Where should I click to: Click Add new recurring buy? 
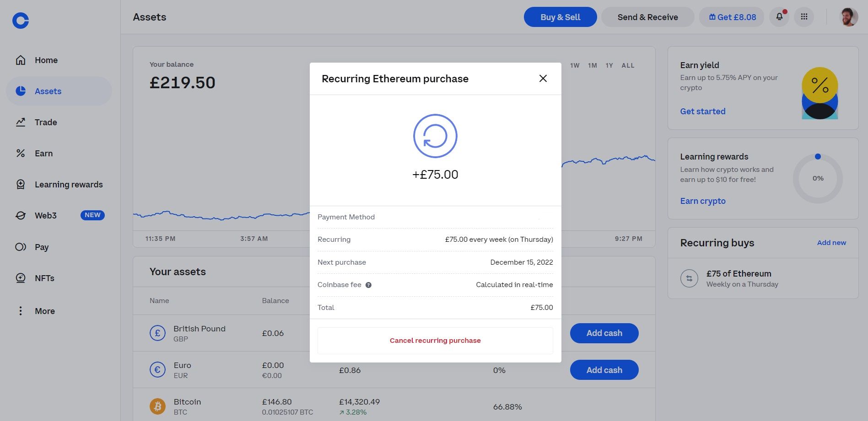coord(831,242)
